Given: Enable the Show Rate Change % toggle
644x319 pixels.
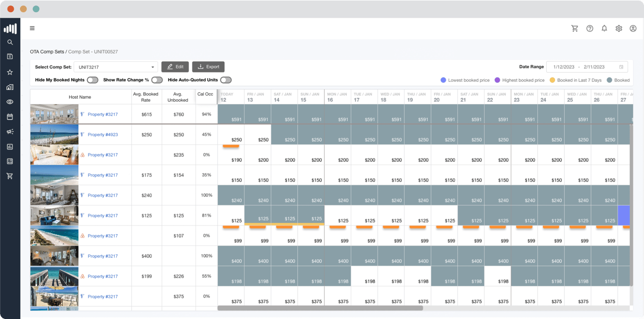Looking at the screenshot, I should 157,80.
